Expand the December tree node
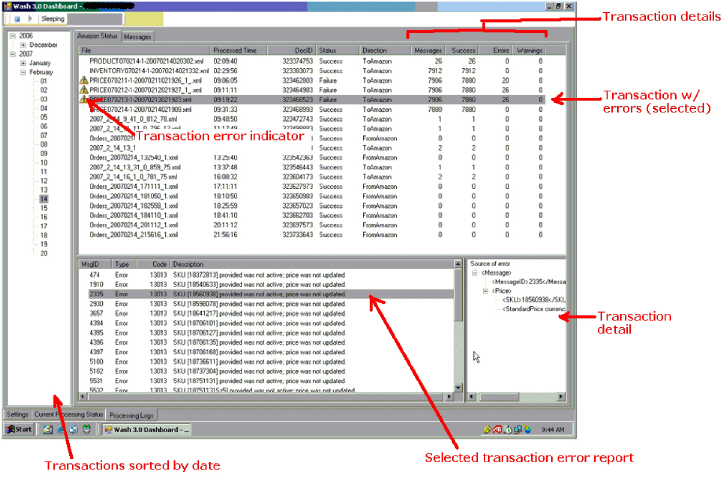This screenshot has height=479, width=723. (23, 45)
